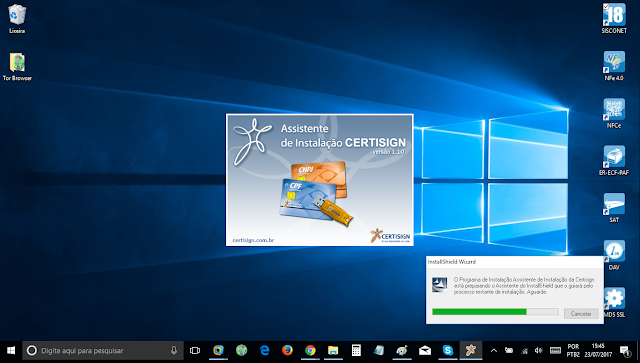Viewport: 640px width, 363px height.
Task: Open the Action Center notifications icon
Action: click(624, 351)
